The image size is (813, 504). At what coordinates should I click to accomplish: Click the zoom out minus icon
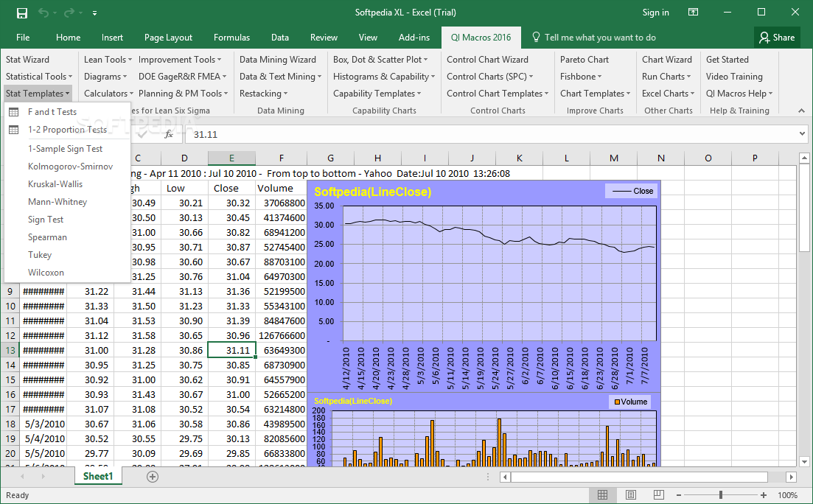(x=679, y=495)
